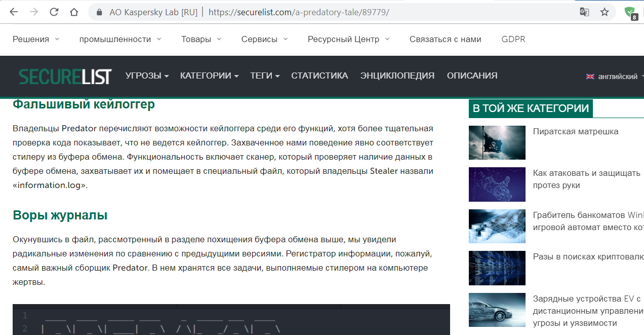Click the padlock site security icon
Image resolution: width=644 pixels, height=335 pixels.
click(99, 12)
